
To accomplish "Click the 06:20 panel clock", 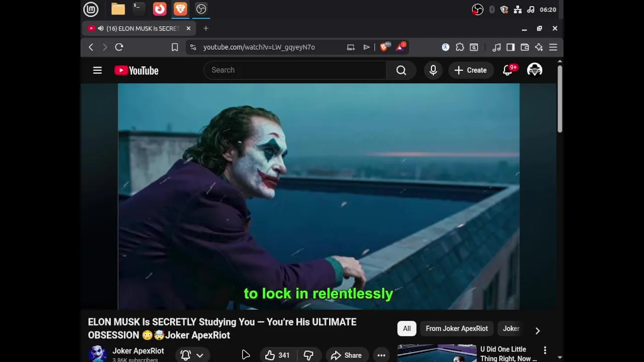I will click(547, 10).
